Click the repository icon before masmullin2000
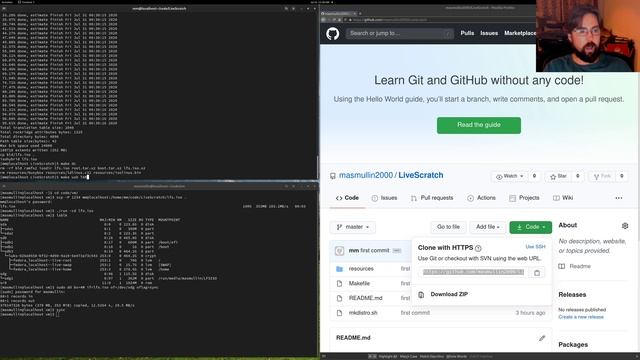The image size is (640, 360). pyautogui.click(x=333, y=176)
